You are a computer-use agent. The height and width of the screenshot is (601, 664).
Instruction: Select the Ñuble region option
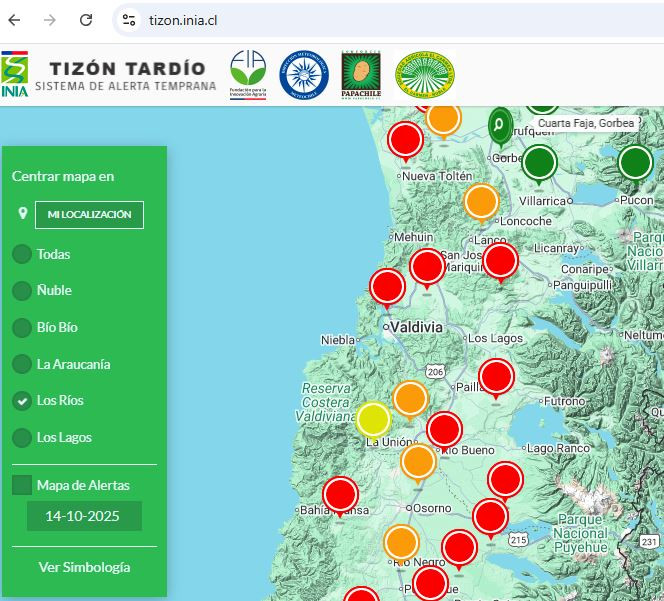point(22,291)
